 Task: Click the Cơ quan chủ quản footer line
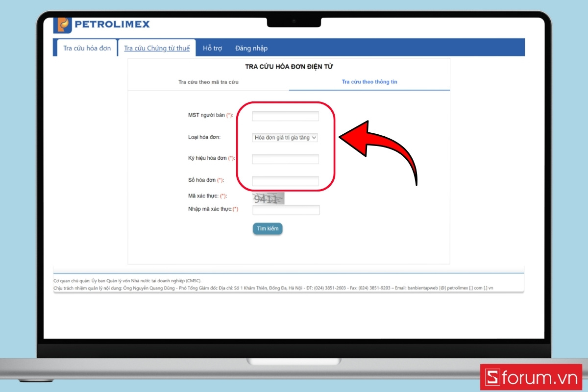click(127, 281)
